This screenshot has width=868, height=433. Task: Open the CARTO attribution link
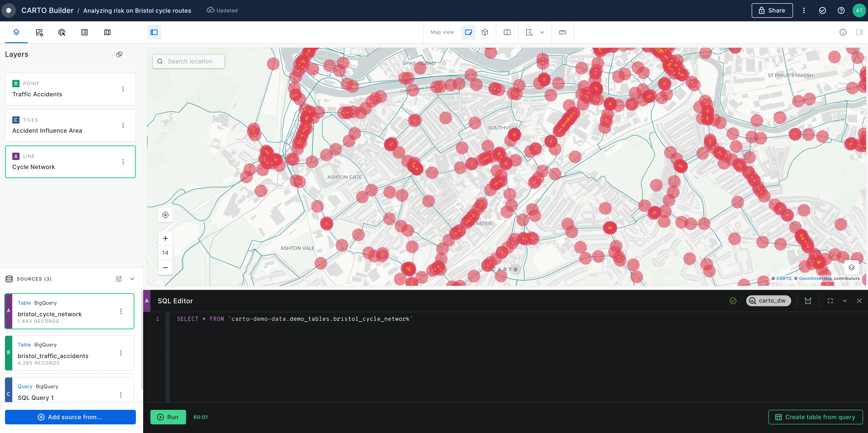coord(784,278)
